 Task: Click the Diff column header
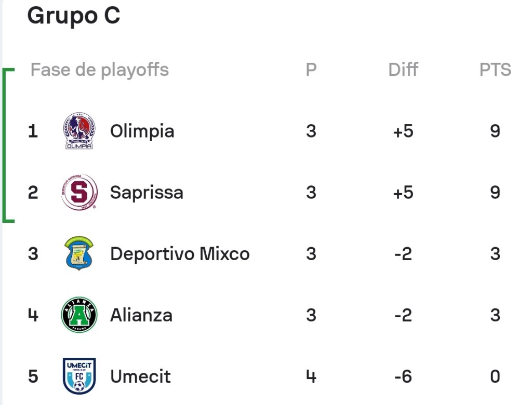pyautogui.click(x=403, y=70)
